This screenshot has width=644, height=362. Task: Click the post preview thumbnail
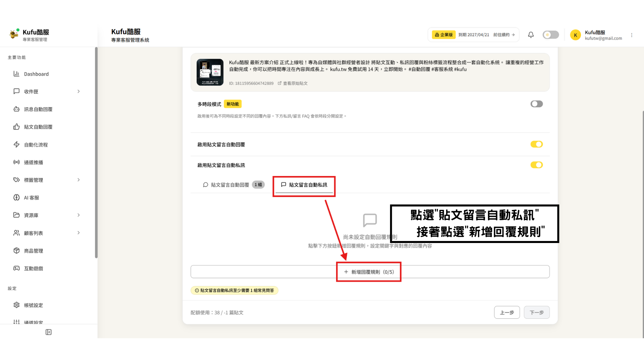[210, 72]
